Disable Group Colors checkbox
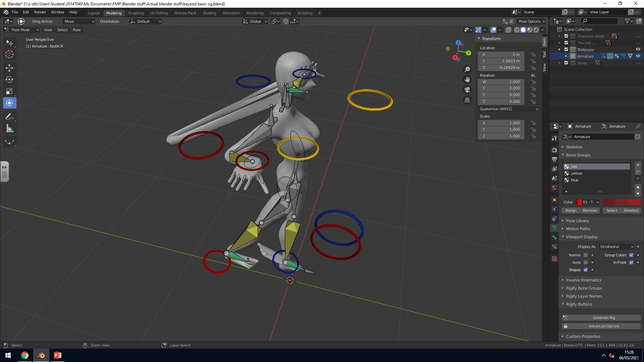 (631, 255)
